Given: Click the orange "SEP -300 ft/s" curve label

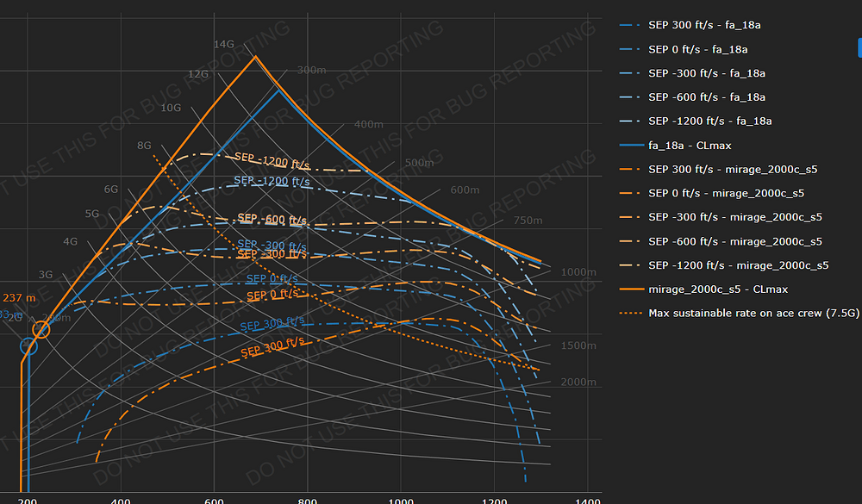Looking at the screenshot, I should tap(272, 254).
